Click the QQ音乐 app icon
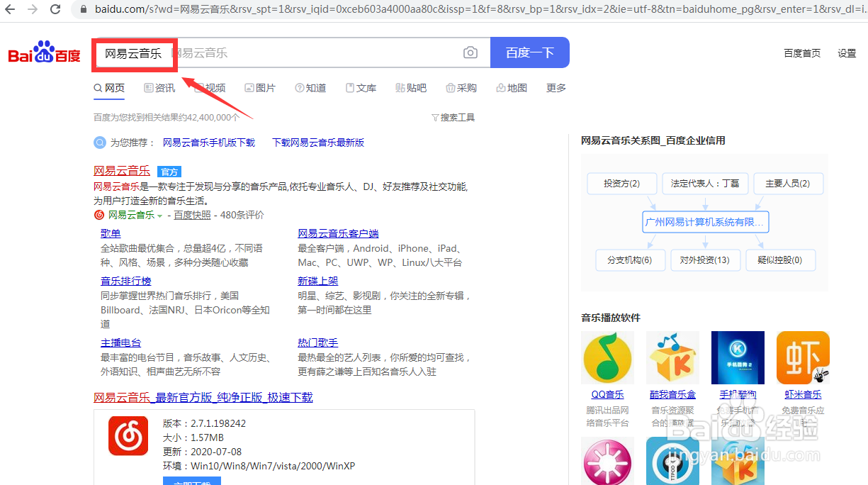This screenshot has height=485, width=868. click(x=607, y=358)
